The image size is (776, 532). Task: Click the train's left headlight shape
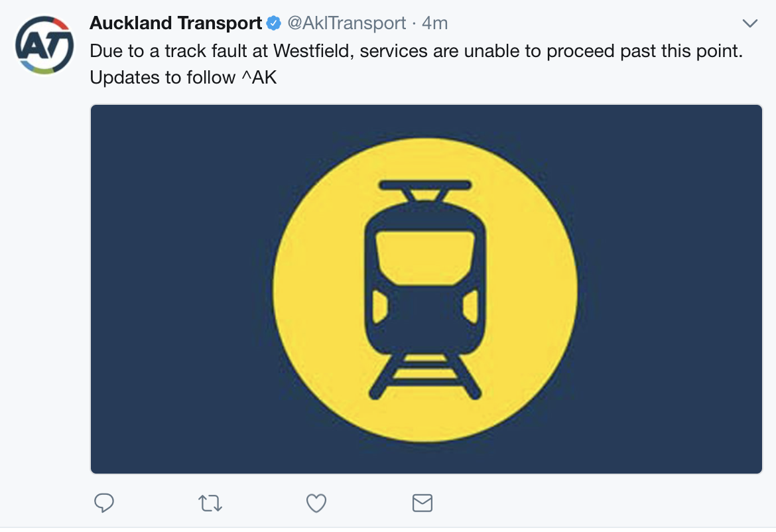coord(379,307)
